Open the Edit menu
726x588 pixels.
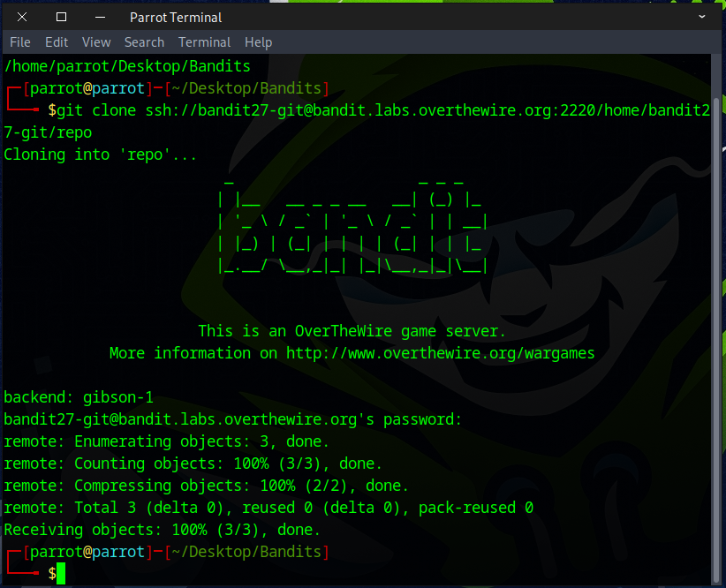(x=57, y=42)
